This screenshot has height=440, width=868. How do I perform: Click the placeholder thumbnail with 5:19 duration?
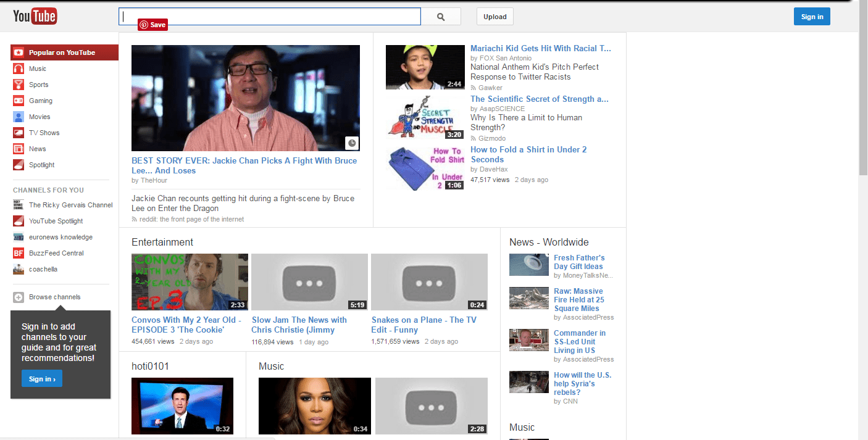pos(309,282)
